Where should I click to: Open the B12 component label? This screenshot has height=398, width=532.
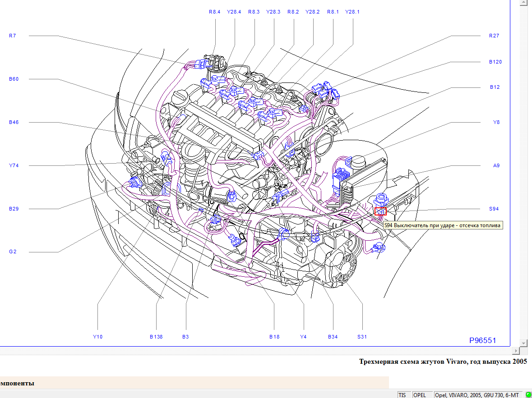click(x=495, y=87)
